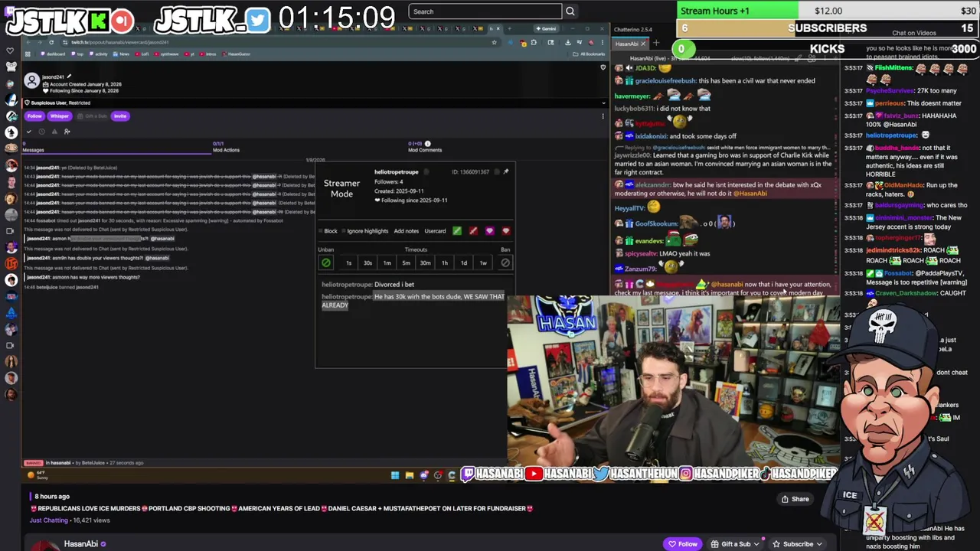980x551 pixels.
Task: Copy the username heliotropetroupe icon
Action: pos(426,172)
